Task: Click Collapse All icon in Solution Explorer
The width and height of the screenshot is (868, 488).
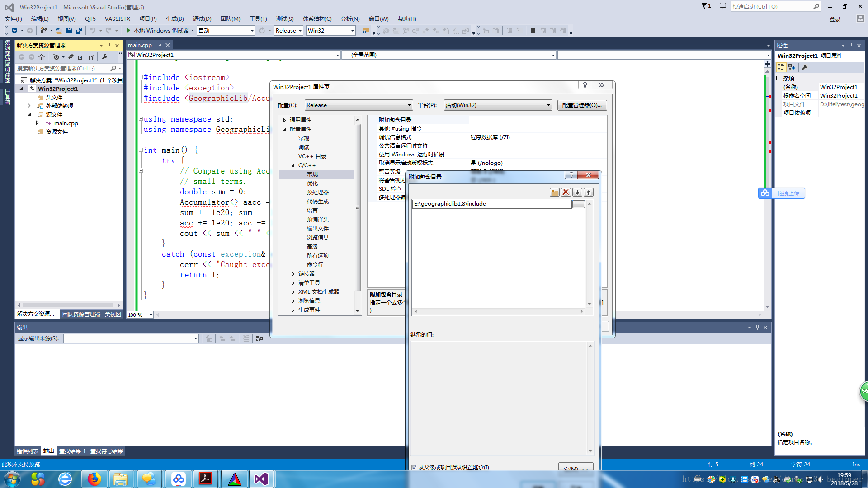Action: 81,57
